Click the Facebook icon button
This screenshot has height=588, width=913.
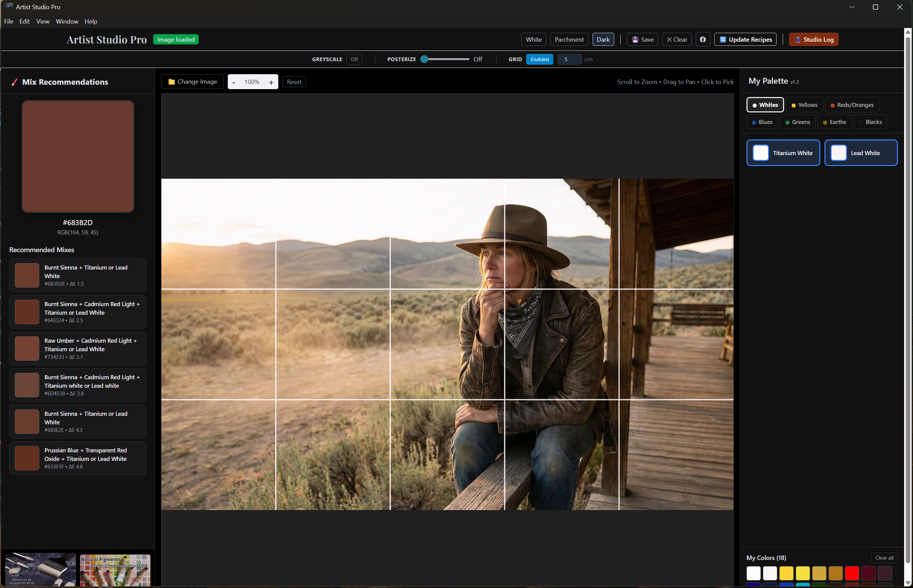(702, 39)
